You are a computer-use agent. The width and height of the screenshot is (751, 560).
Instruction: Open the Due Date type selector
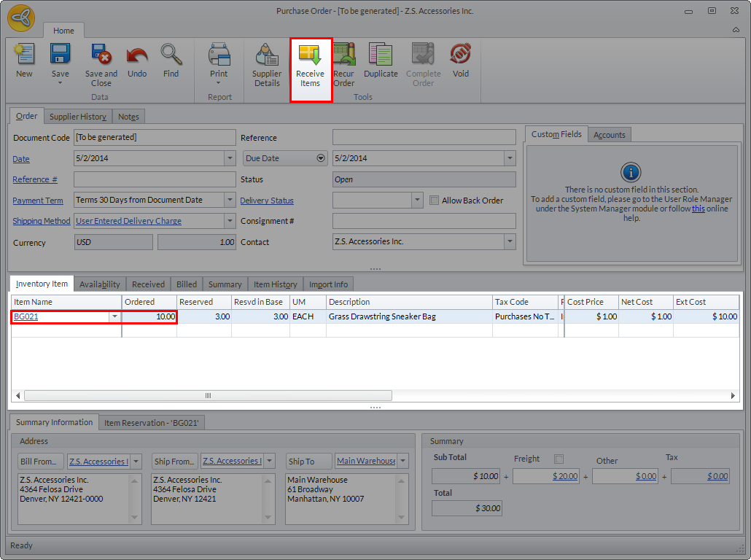coord(320,158)
